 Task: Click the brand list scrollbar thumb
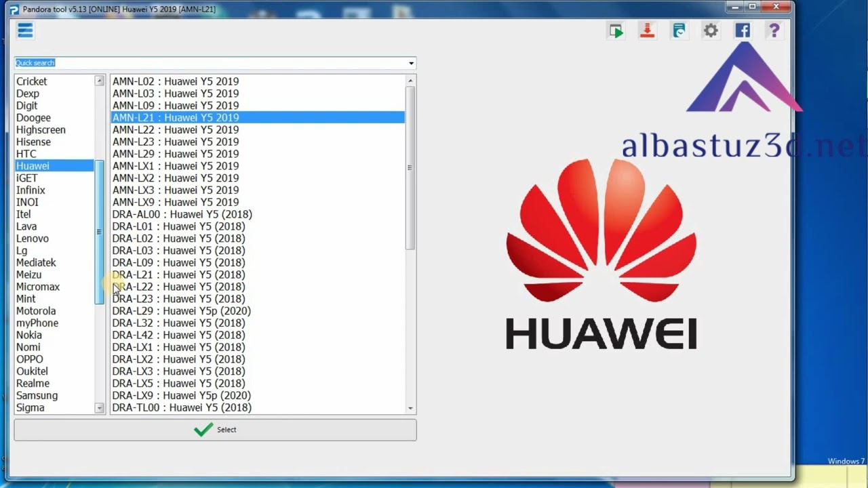pos(100,232)
